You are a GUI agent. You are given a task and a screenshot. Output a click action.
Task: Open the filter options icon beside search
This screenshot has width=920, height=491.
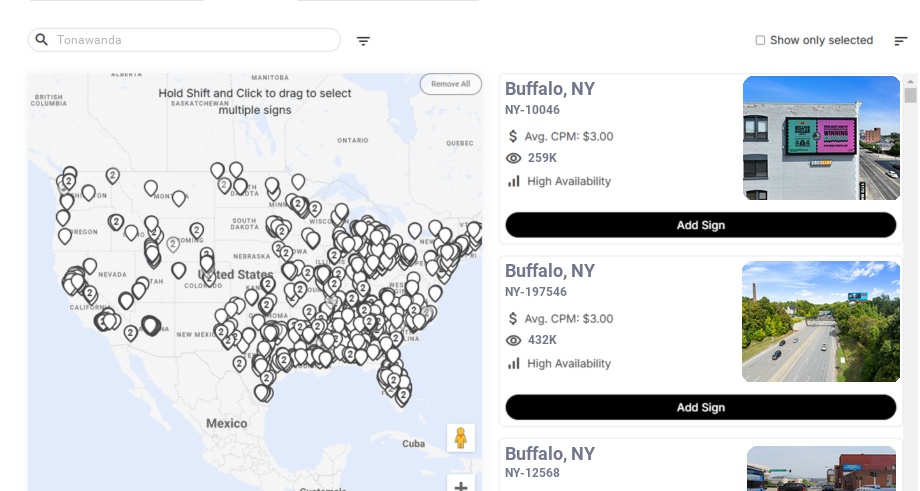click(x=364, y=41)
